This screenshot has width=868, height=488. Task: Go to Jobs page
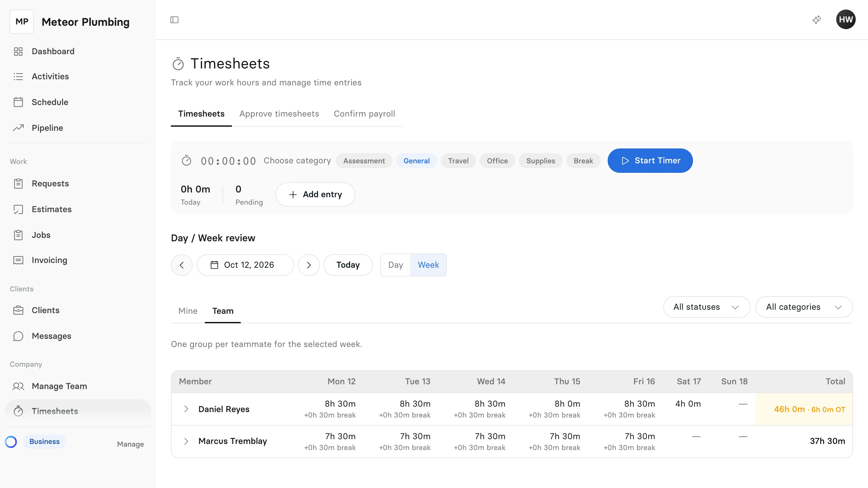click(78, 235)
